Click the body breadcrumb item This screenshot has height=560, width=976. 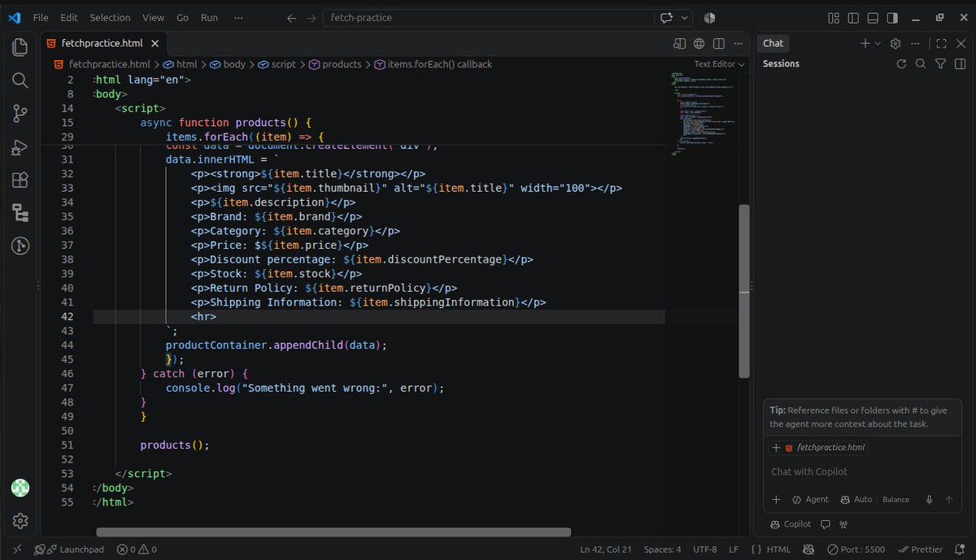[228, 64]
